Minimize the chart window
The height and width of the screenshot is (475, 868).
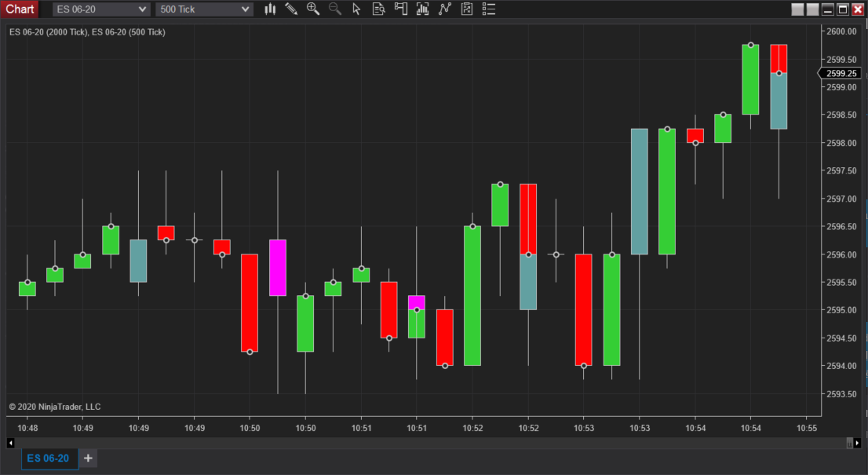[x=828, y=9]
